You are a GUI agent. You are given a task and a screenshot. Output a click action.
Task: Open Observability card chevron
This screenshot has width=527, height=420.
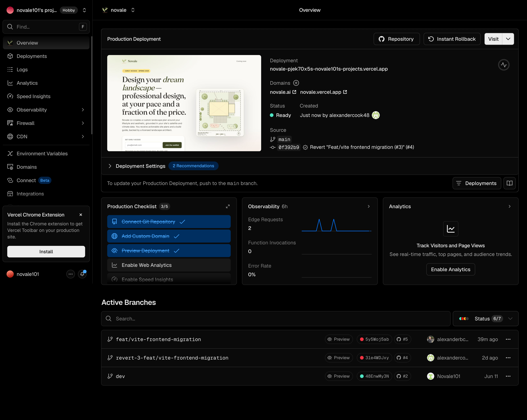pos(369,206)
